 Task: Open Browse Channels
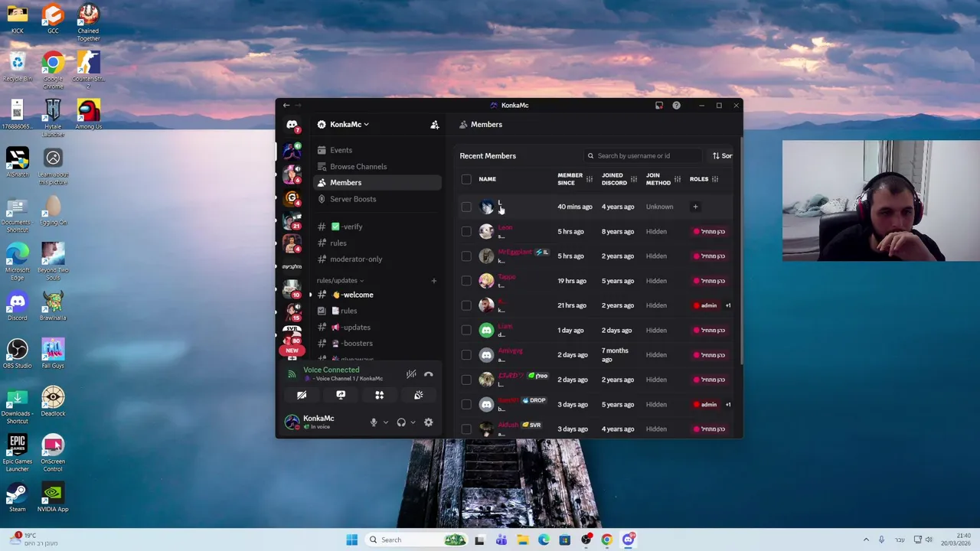pos(377,167)
